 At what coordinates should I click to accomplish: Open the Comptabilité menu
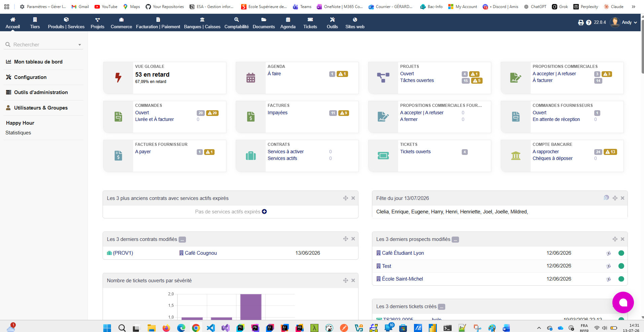[237, 23]
